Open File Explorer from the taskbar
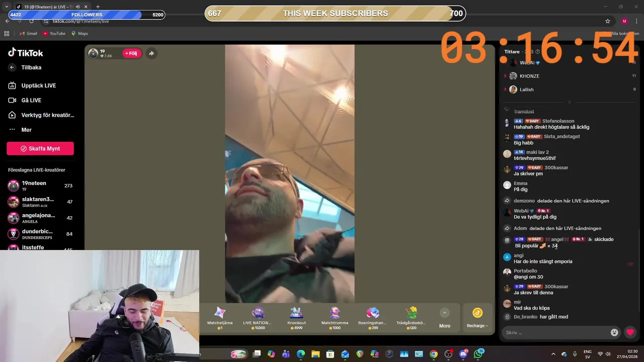The image size is (644, 362). pyautogui.click(x=315, y=354)
